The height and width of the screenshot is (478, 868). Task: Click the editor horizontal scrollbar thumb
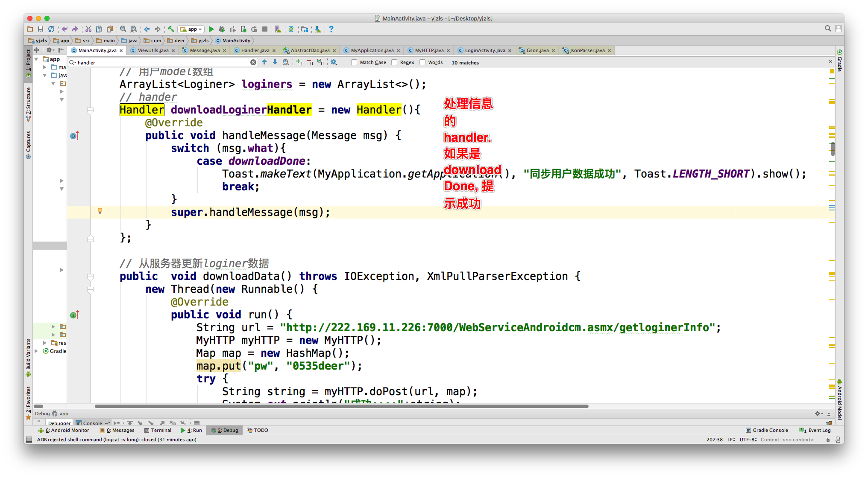342,406
